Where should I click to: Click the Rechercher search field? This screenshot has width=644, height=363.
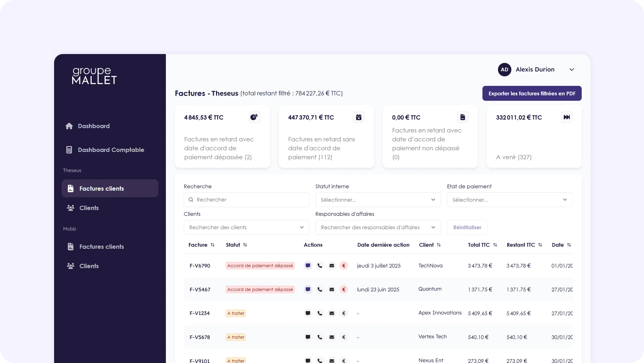[x=247, y=200]
